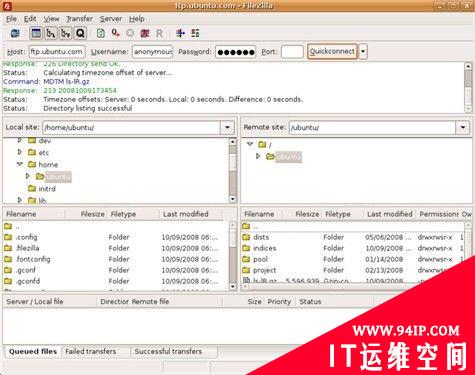Click the queue Status column header

(x=334, y=302)
